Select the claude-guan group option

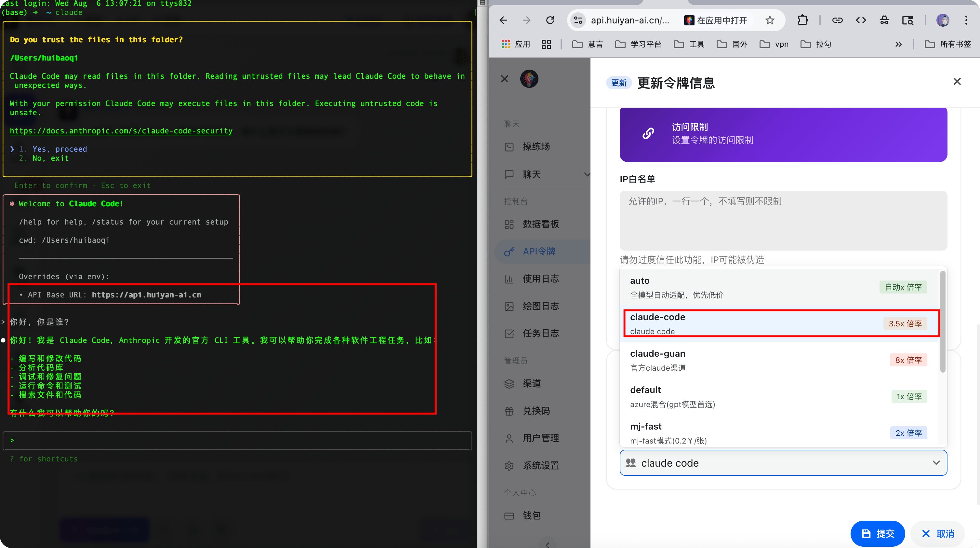pyautogui.click(x=778, y=360)
